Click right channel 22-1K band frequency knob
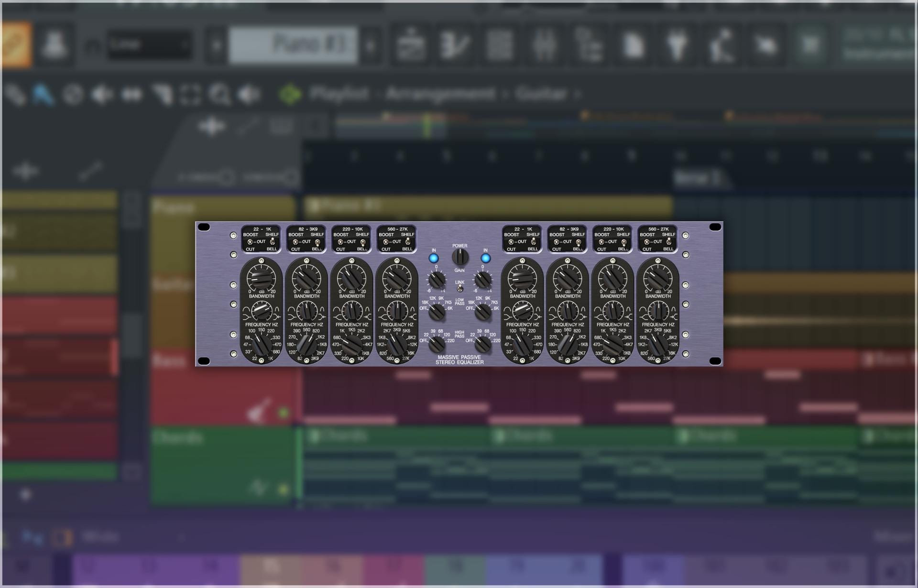Screen dimensions: 918x588 [x=523, y=344]
